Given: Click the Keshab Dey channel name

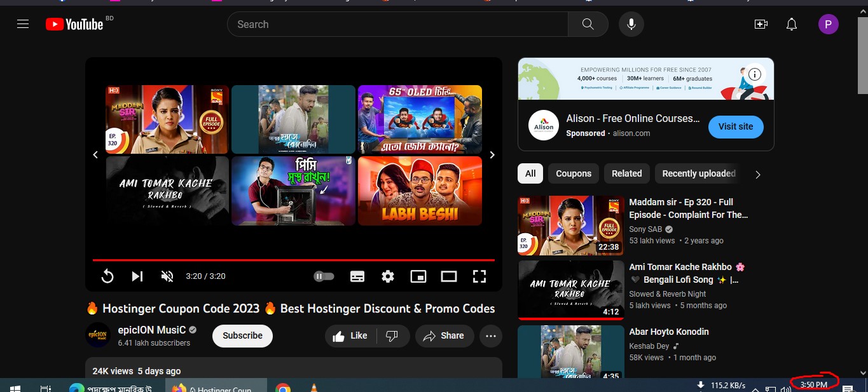Looking at the screenshot, I should [649, 346].
